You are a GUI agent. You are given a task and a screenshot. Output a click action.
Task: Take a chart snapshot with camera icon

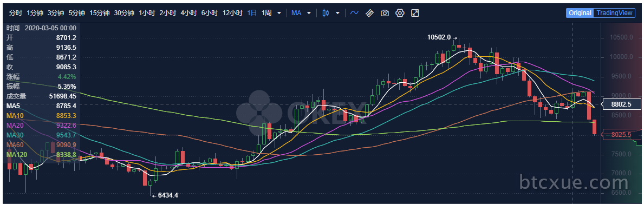(385, 13)
